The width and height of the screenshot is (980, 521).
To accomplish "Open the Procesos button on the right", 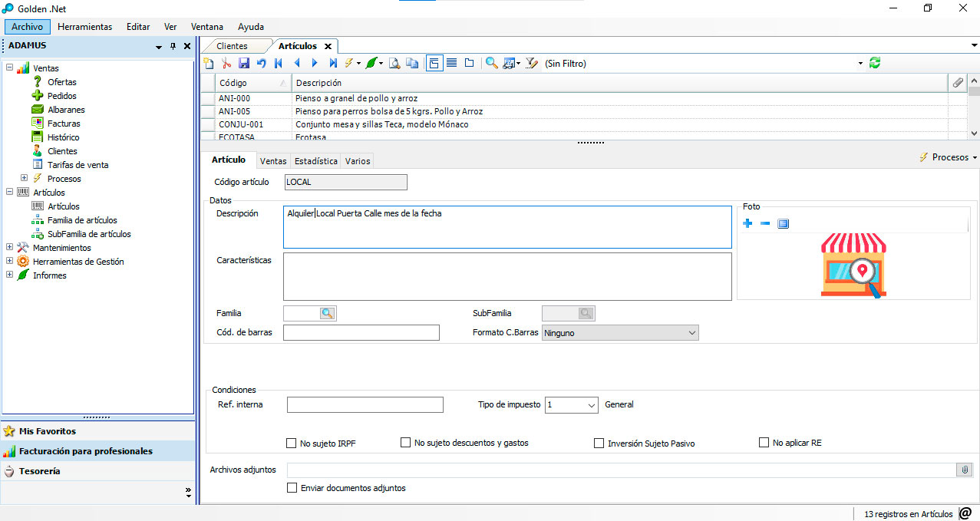I will pyautogui.click(x=949, y=157).
